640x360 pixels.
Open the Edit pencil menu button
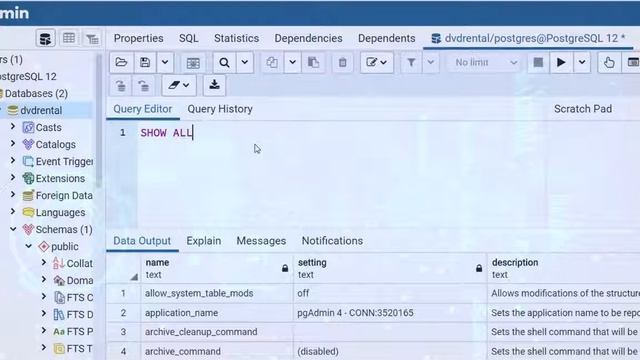pos(377,62)
